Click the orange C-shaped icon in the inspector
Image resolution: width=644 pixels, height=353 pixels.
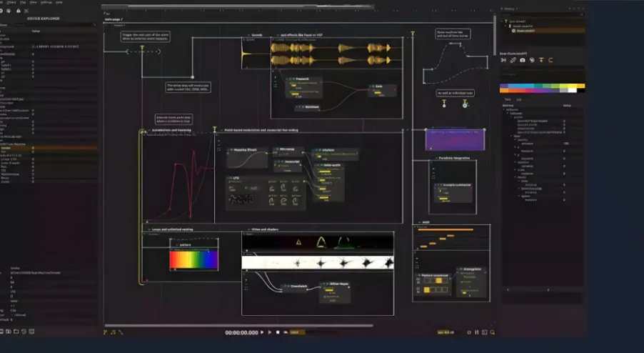click(x=550, y=60)
